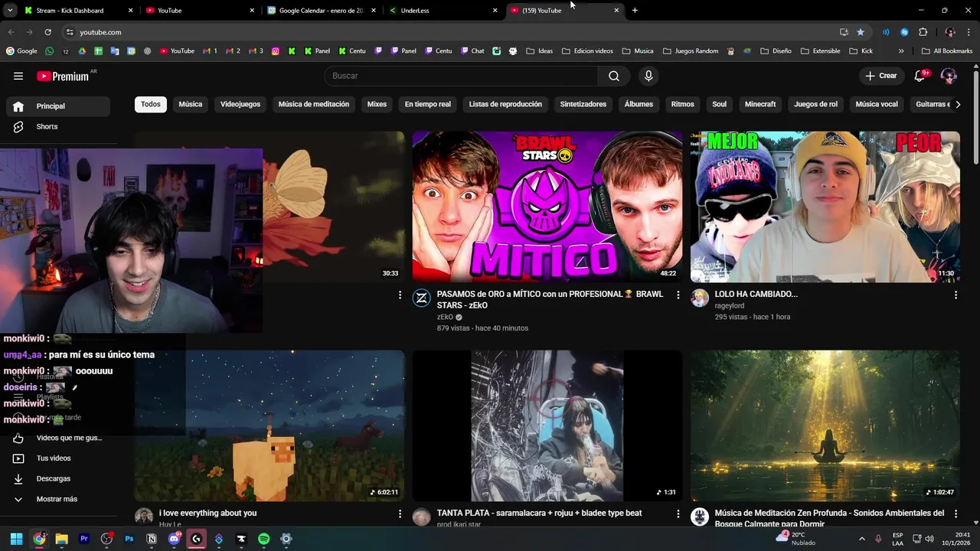The height and width of the screenshot is (551, 980).
Task: Open options for LOLO HA CAMBIADO video
Action: click(x=955, y=295)
